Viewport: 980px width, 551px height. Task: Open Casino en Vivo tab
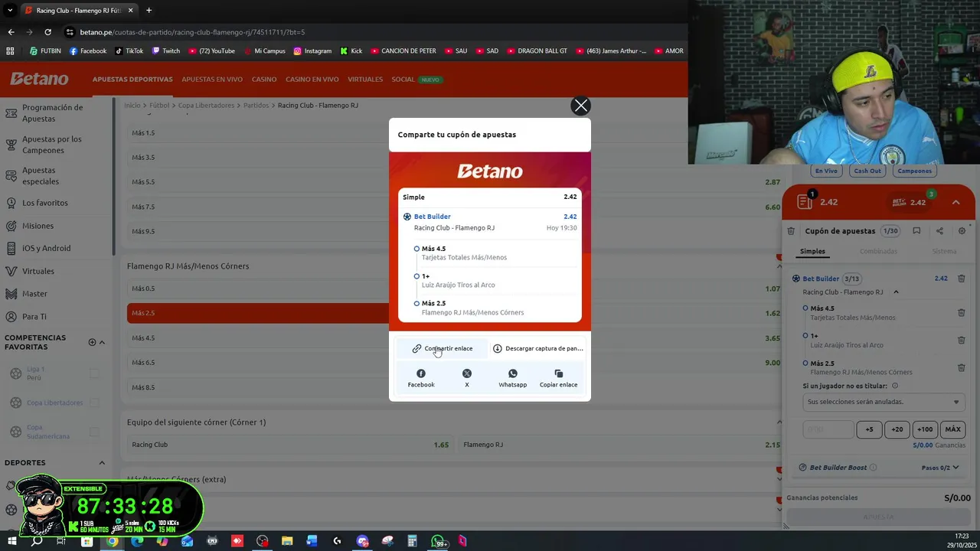tap(312, 80)
